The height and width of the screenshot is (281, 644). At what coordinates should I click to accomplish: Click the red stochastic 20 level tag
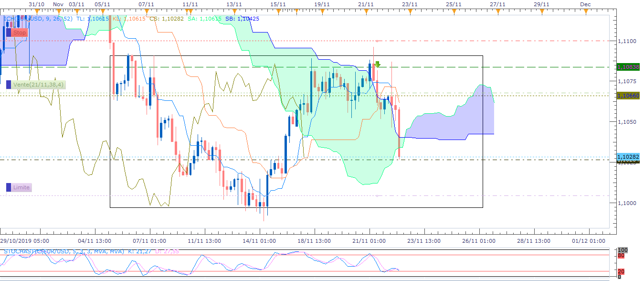[x=622, y=272]
